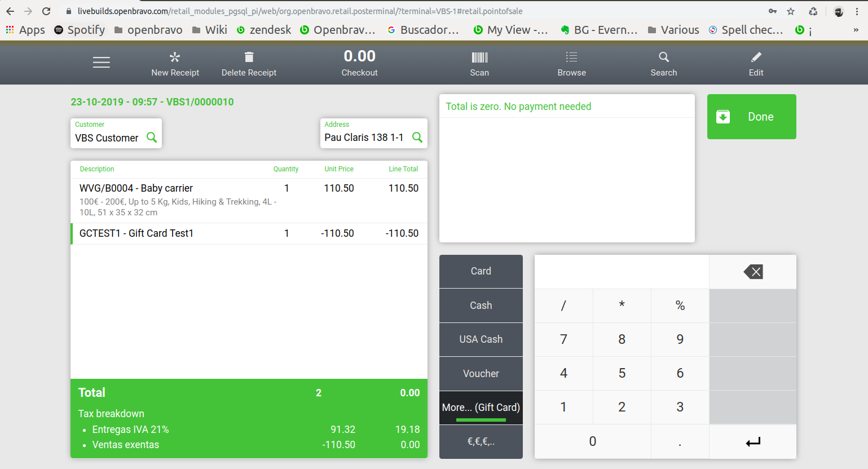Click the browser back arrow
The height and width of the screenshot is (469, 868).
10,11
